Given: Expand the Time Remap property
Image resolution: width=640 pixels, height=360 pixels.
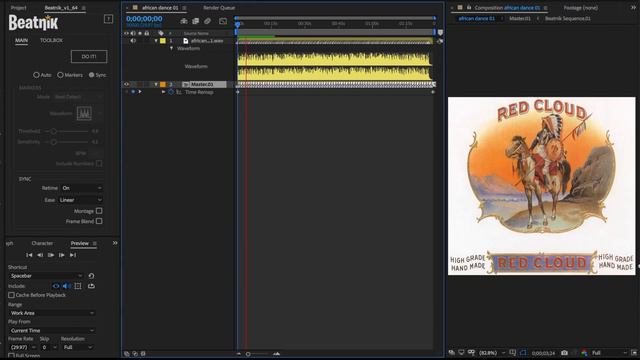Looking at the screenshot, I should tap(163, 92).
